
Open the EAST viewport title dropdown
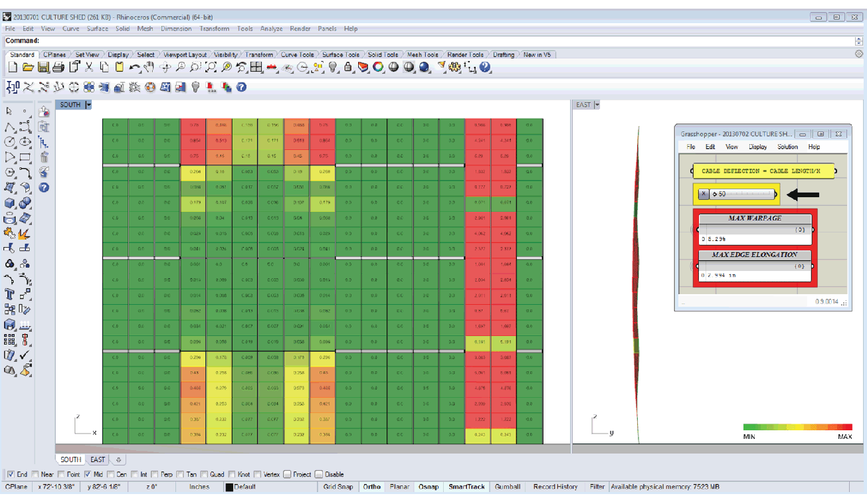[597, 105]
